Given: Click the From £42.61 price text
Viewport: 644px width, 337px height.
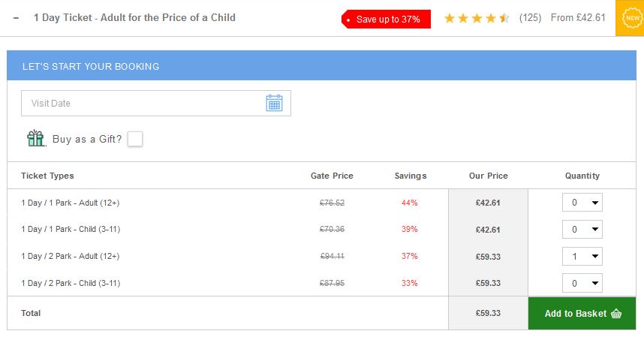Looking at the screenshot, I should [578, 18].
